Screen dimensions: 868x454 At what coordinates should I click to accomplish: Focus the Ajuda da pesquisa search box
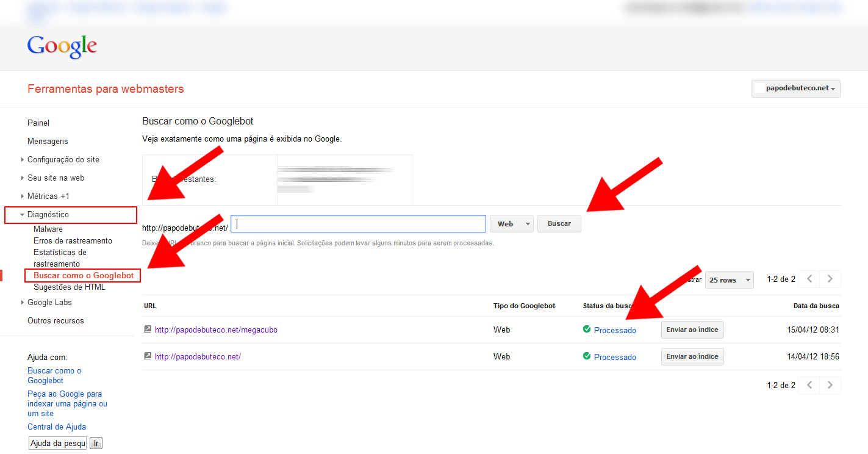tap(58, 444)
